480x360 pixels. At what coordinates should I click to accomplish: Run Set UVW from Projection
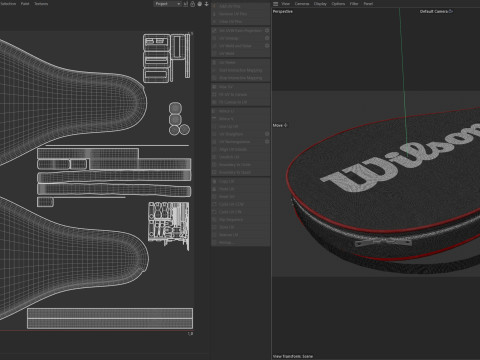pos(237,30)
